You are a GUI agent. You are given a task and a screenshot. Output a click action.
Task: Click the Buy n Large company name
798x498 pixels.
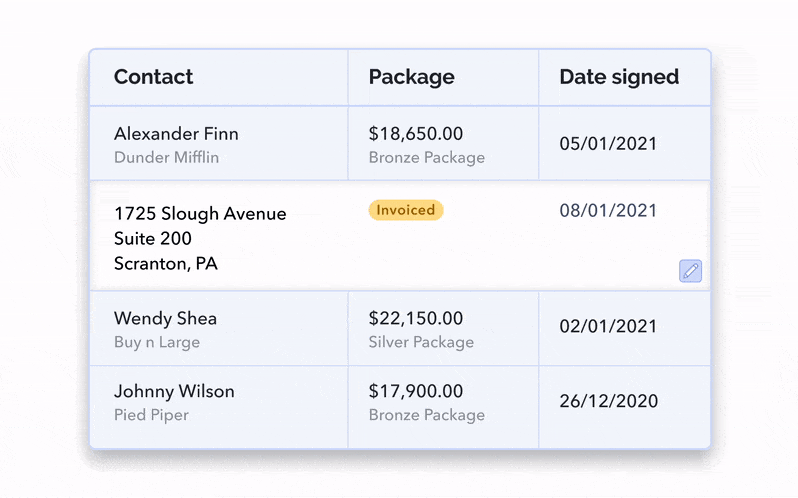pos(157,342)
